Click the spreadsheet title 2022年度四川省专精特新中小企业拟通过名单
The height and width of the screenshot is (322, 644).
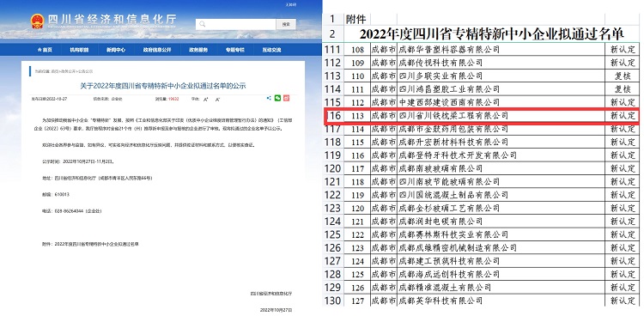[492, 33]
